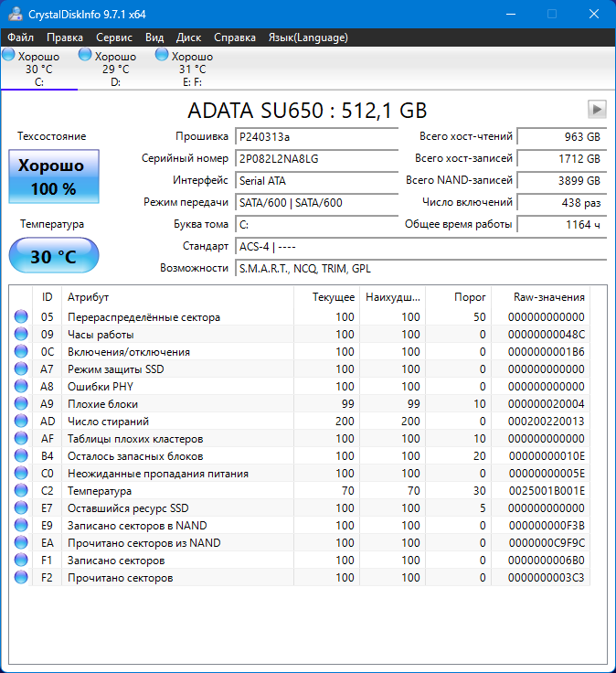Click the Текущее column header
616x673 pixels.
(x=327, y=297)
